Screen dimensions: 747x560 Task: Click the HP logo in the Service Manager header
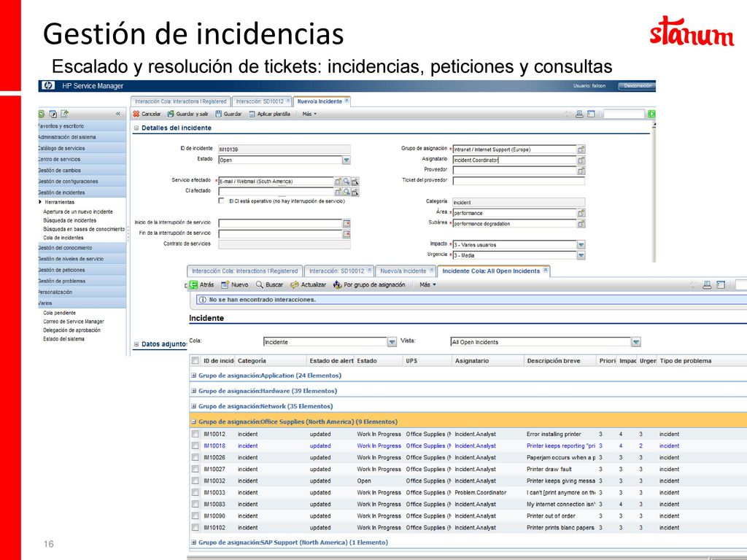click(x=47, y=86)
